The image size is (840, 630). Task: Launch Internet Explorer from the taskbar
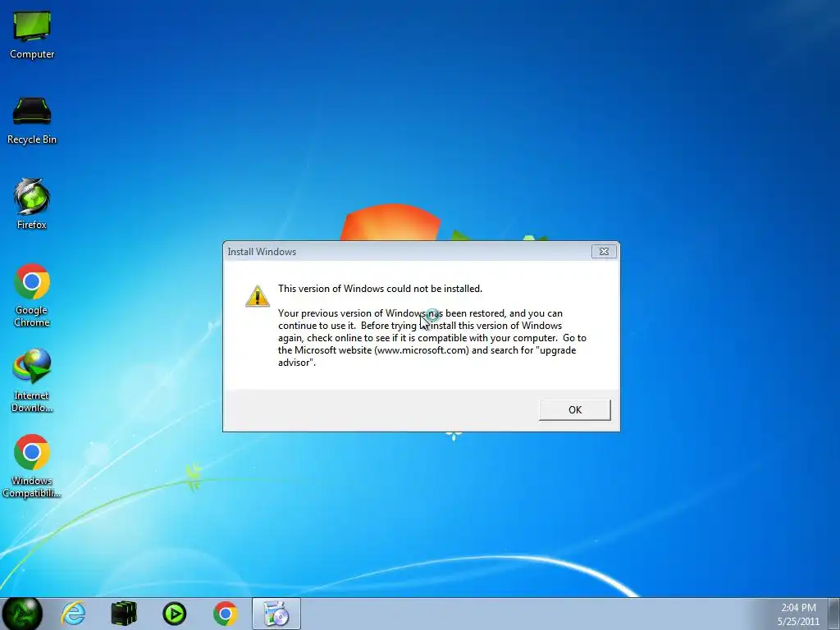pos(73,614)
